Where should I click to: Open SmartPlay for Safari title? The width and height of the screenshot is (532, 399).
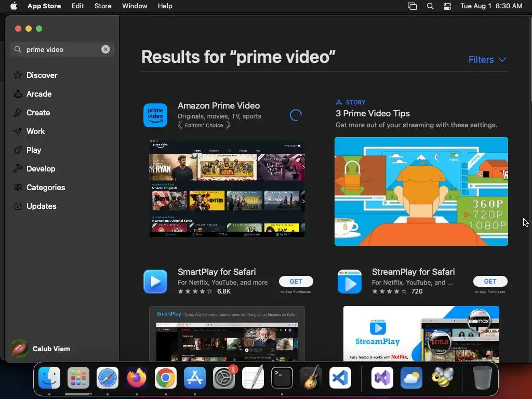tap(217, 272)
